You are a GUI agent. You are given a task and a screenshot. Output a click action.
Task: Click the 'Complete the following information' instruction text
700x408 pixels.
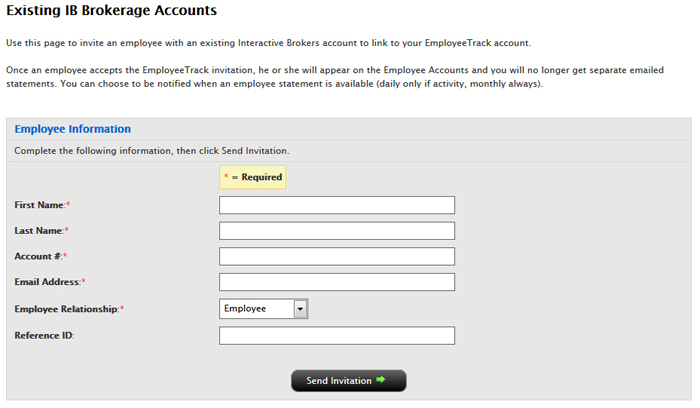[x=152, y=151]
